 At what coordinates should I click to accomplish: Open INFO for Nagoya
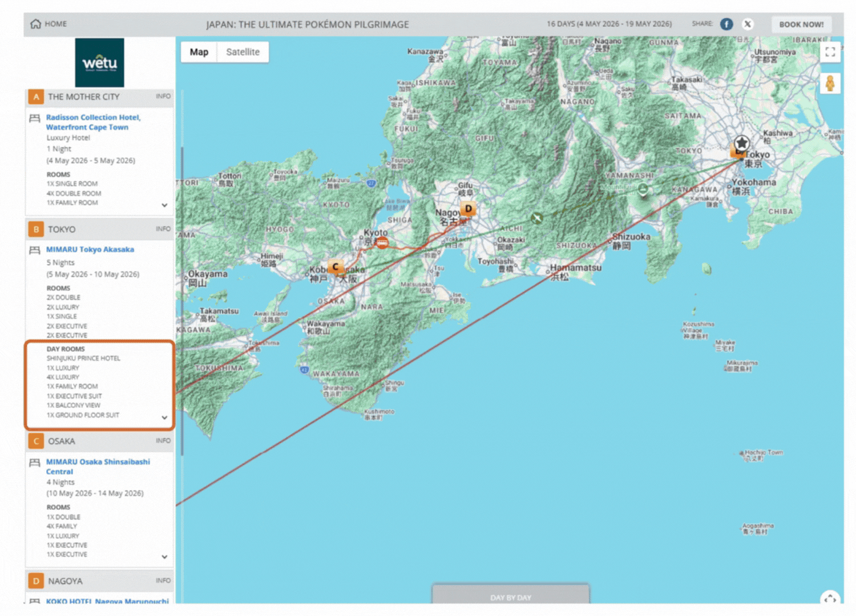(x=163, y=580)
